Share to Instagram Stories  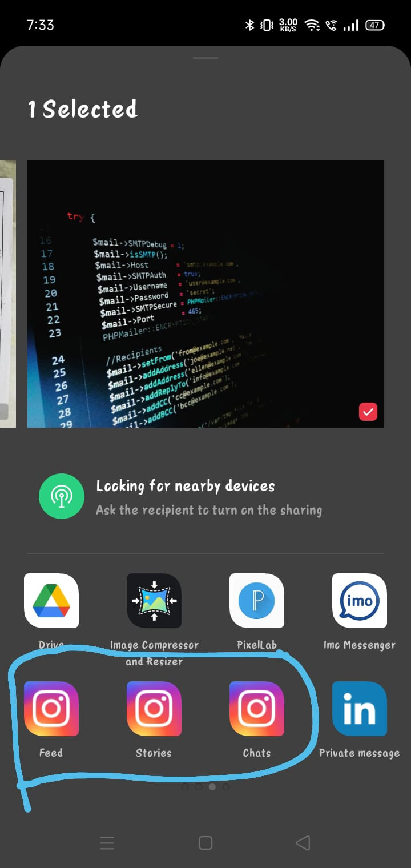pos(154,709)
